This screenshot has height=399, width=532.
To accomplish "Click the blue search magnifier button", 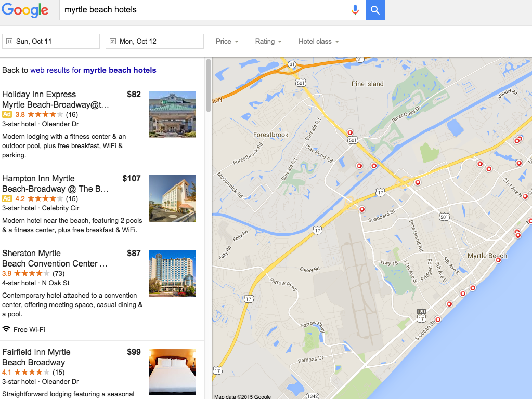I will (375, 10).
